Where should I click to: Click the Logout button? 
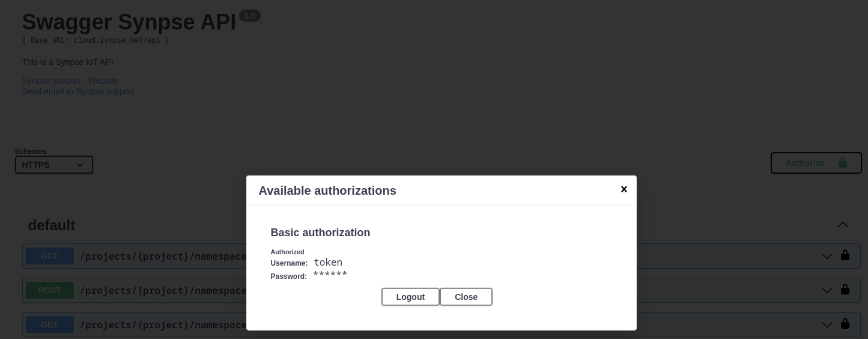(x=410, y=297)
